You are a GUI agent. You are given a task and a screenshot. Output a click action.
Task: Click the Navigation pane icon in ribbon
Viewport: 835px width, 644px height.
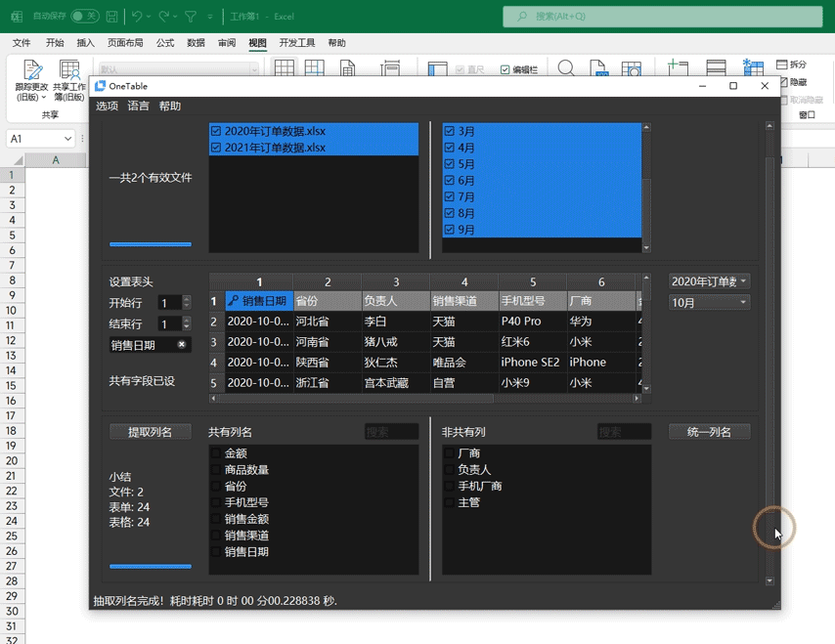tap(437, 68)
